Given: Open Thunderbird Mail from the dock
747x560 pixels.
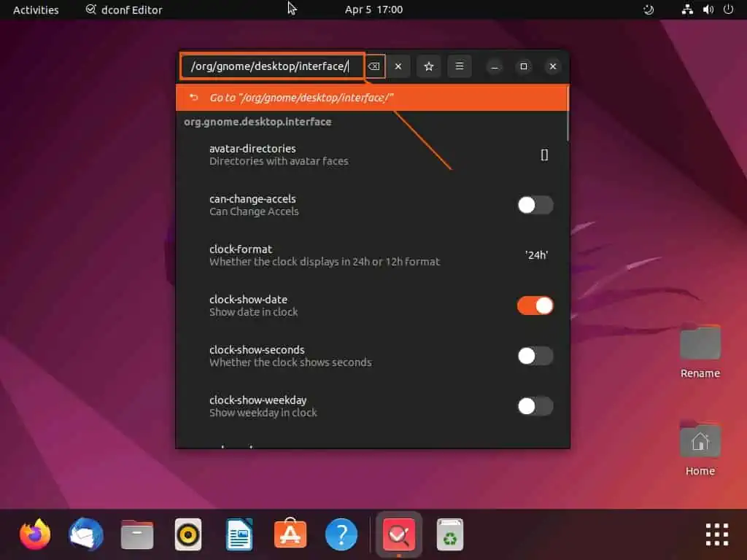Looking at the screenshot, I should point(86,534).
